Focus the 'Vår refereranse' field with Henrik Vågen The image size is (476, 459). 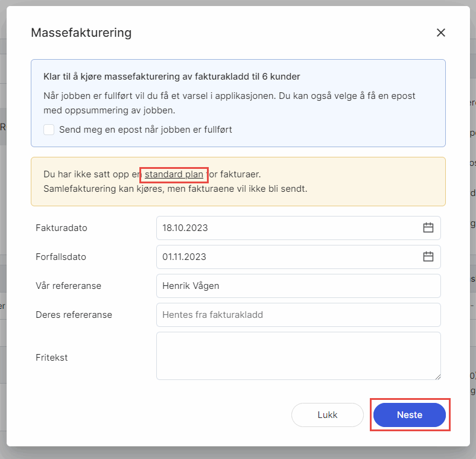(x=298, y=286)
